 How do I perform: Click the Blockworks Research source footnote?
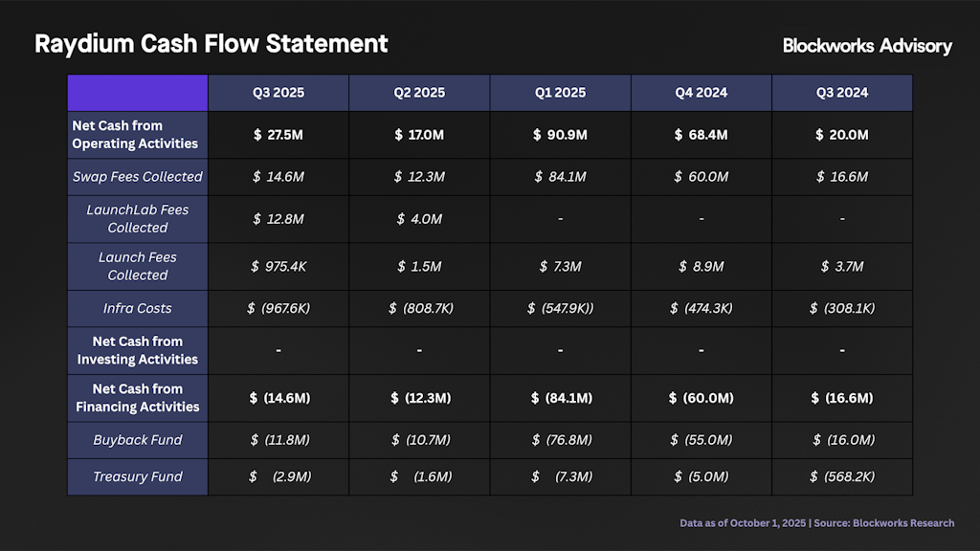coord(816,523)
